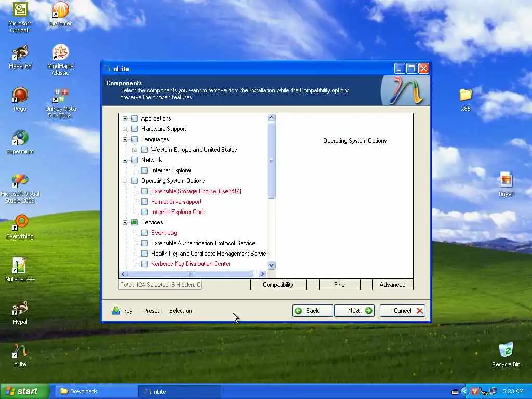The width and height of the screenshot is (532, 399).
Task: Open Everything search icon
Action: pyautogui.click(x=20, y=228)
